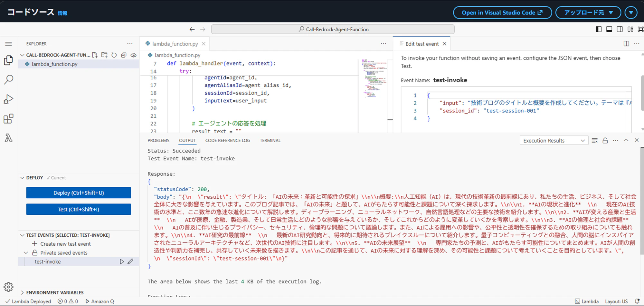
Task: Click Open in Visual Studio Code button
Action: point(502,13)
